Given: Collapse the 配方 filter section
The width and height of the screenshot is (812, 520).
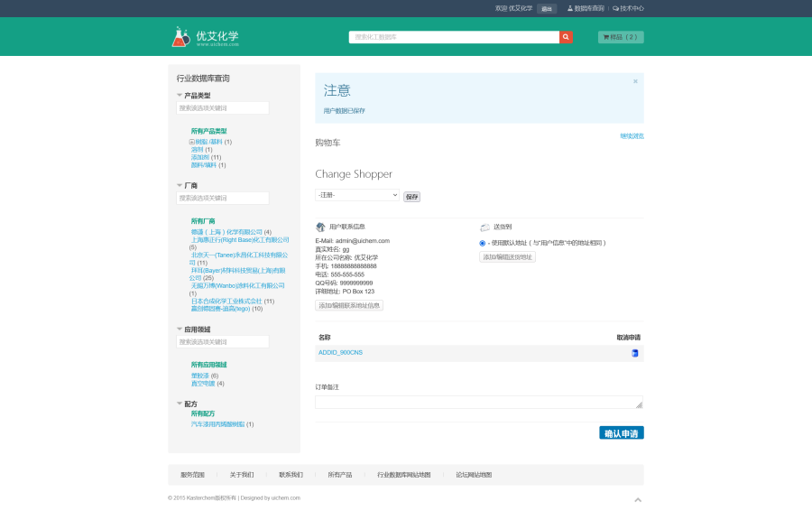Looking at the screenshot, I should click(x=177, y=402).
